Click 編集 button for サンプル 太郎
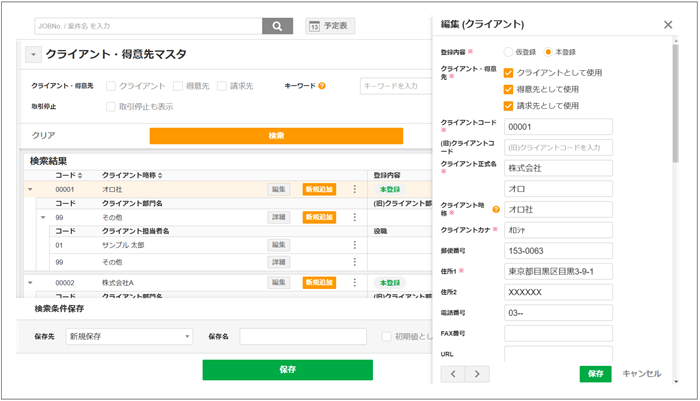The width and height of the screenshot is (700, 401). click(279, 245)
